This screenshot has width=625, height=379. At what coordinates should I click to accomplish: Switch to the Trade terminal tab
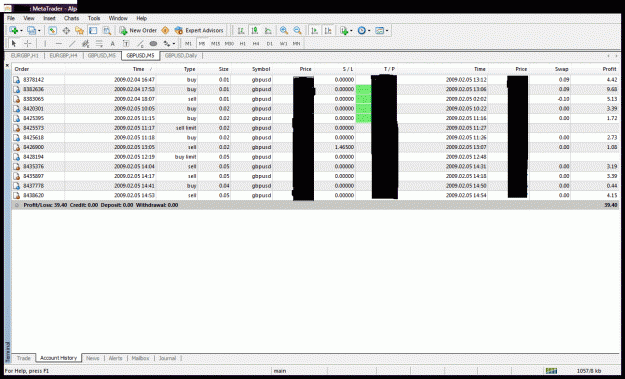pyautogui.click(x=24, y=358)
